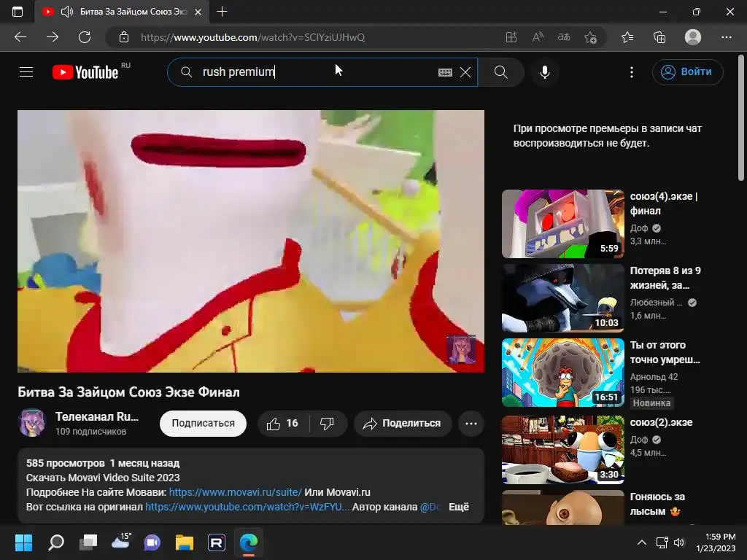
Task: Click the video player area
Action: click(x=251, y=241)
